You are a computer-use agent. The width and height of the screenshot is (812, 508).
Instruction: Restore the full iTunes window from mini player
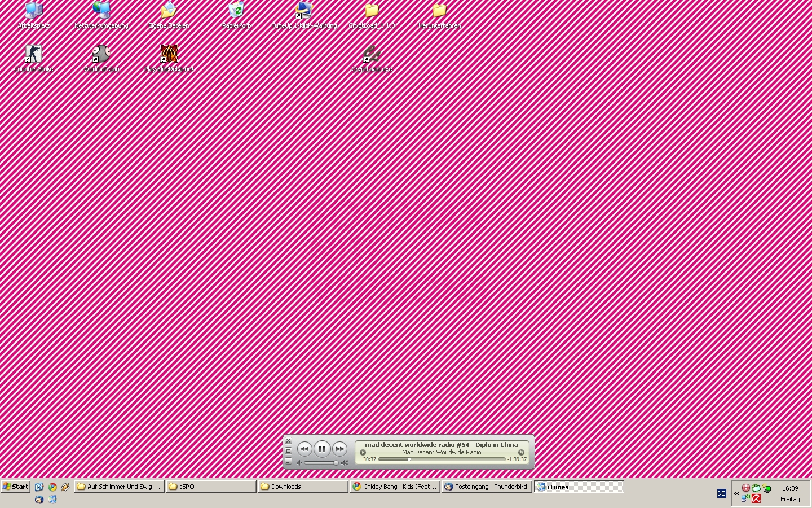(x=288, y=450)
